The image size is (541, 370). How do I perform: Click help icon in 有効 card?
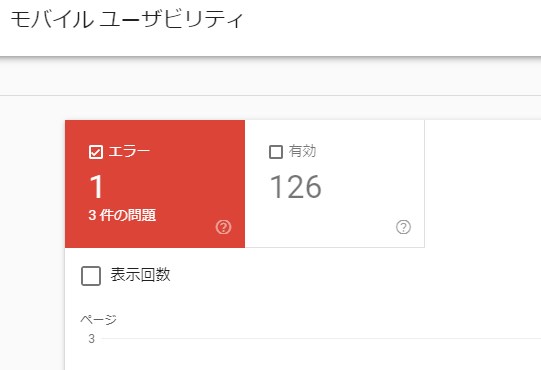(403, 227)
